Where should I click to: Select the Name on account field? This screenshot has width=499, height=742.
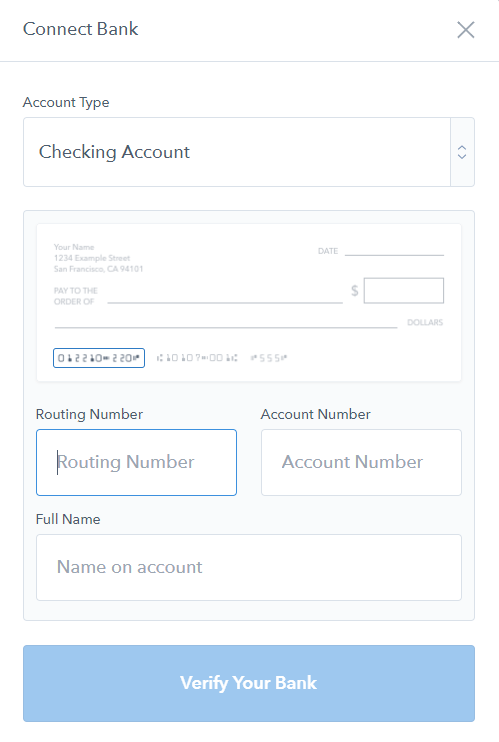point(249,567)
